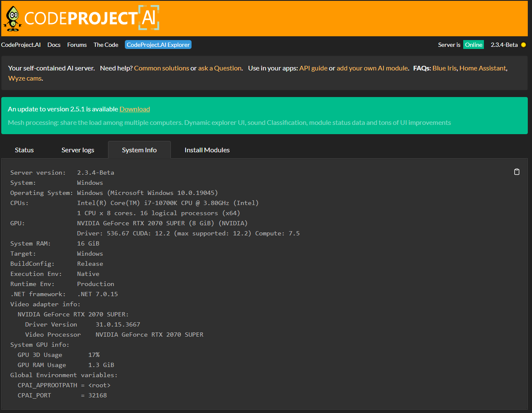Open The Code nav link
The height and width of the screenshot is (413, 532).
pyautogui.click(x=106, y=45)
